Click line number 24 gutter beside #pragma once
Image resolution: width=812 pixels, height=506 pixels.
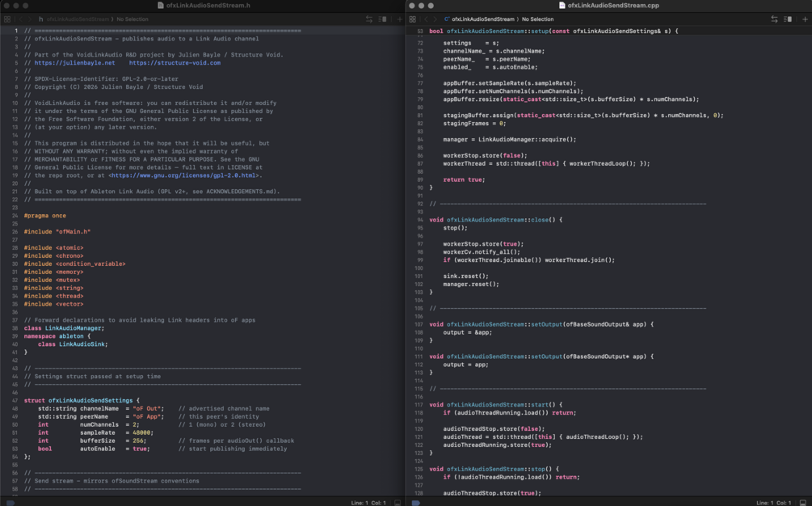(x=15, y=216)
